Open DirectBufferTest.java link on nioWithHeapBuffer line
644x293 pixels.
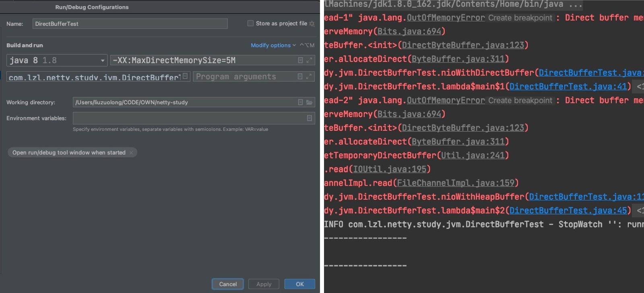click(x=586, y=197)
